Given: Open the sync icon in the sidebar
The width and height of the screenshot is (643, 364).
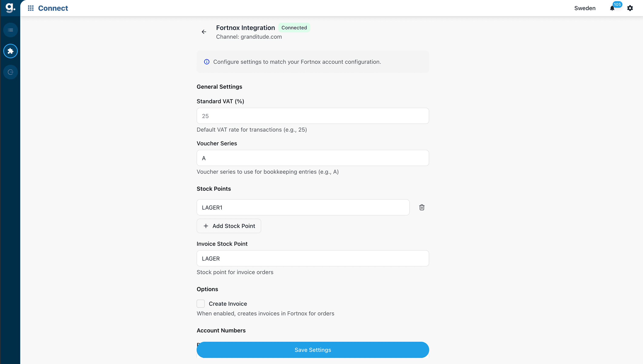Looking at the screenshot, I should 10,72.
